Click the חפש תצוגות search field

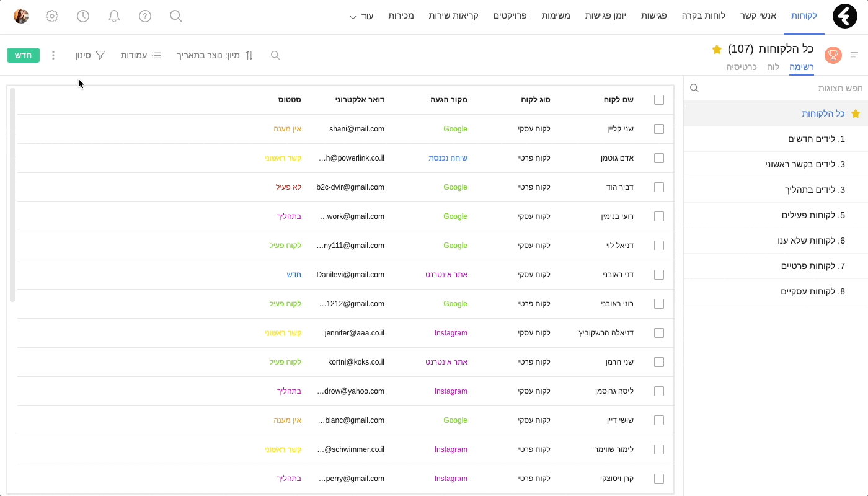(x=776, y=88)
